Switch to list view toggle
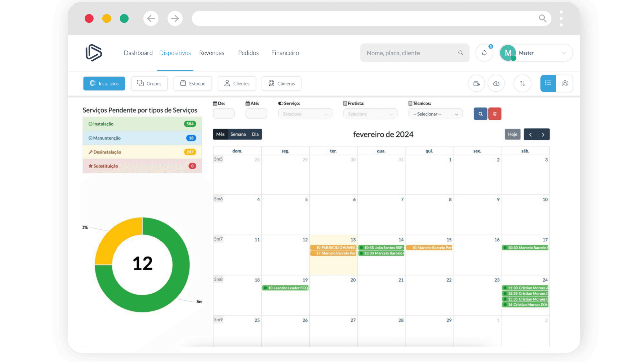Image resolution: width=644 pixels, height=362 pixels. point(548,83)
